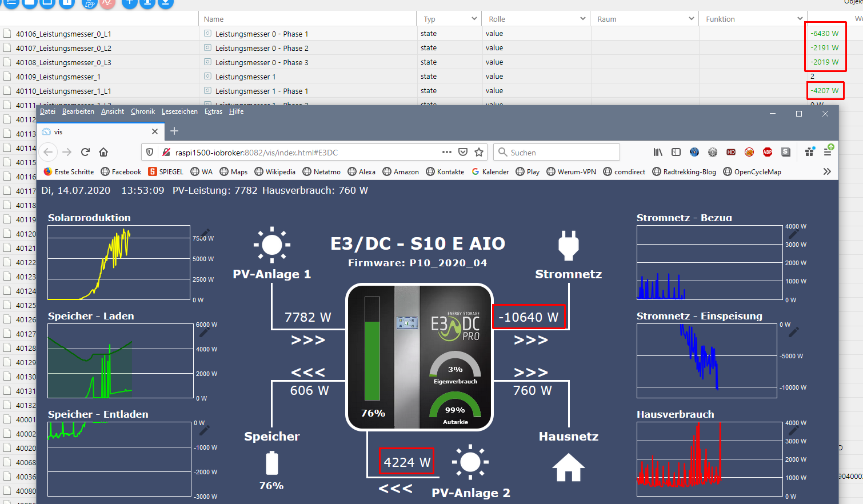Screen dimensions: 863x504
Task: Click the Firefox address bar URL
Action: [257, 153]
